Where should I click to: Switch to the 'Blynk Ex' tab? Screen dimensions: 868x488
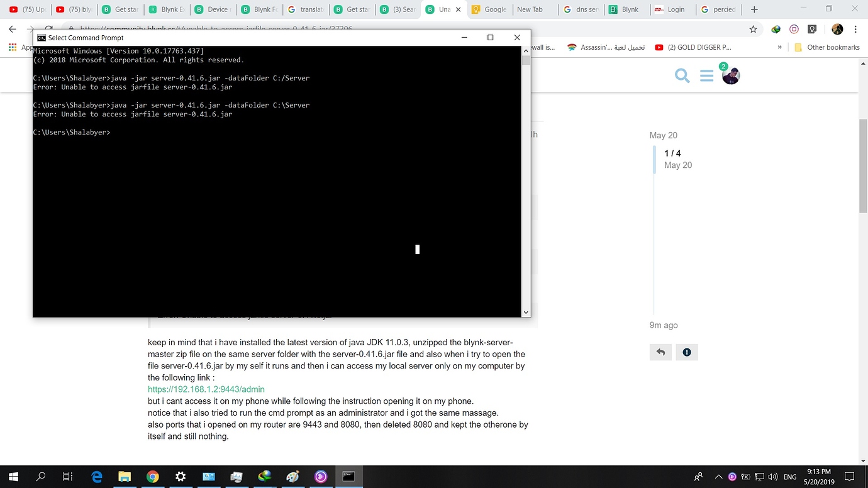click(167, 9)
